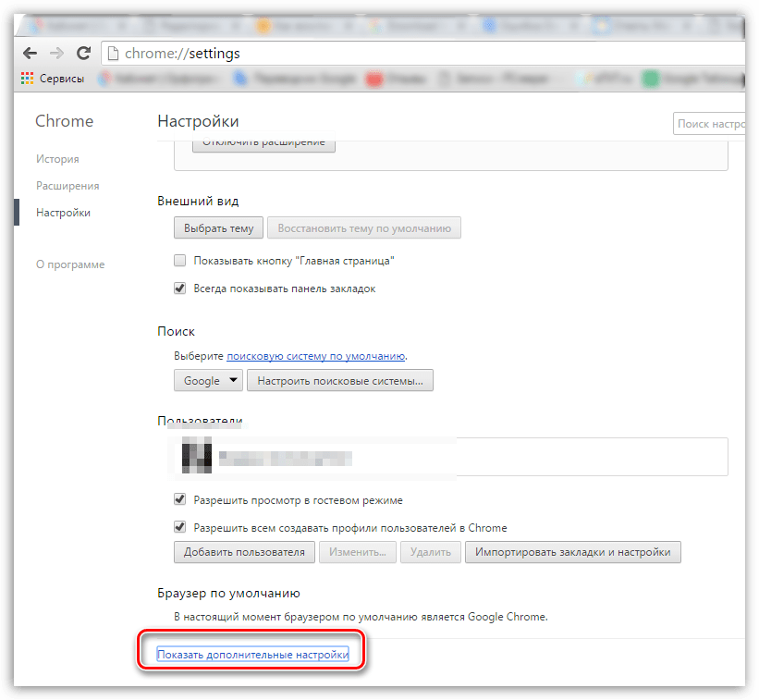Click the Браузер по умолчанию heading
The height and width of the screenshot is (700, 759).
coord(228,593)
